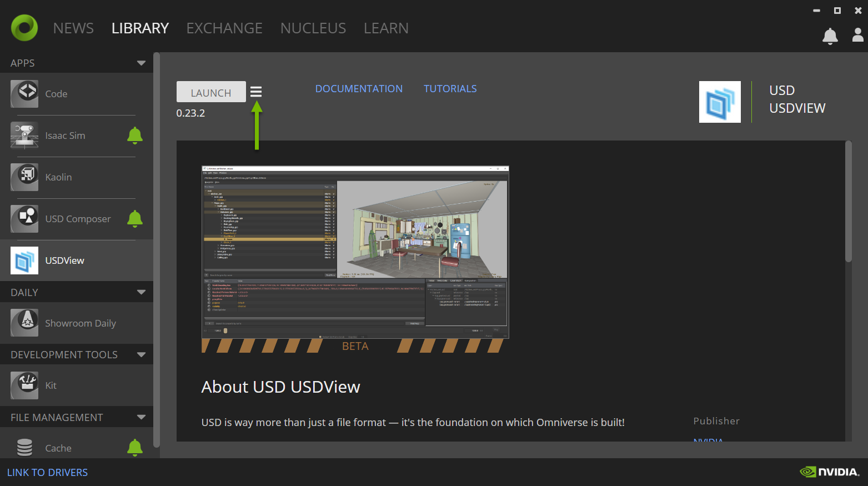868x486 pixels.
Task: Click the USDView label in sidebar
Action: tap(64, 260)
